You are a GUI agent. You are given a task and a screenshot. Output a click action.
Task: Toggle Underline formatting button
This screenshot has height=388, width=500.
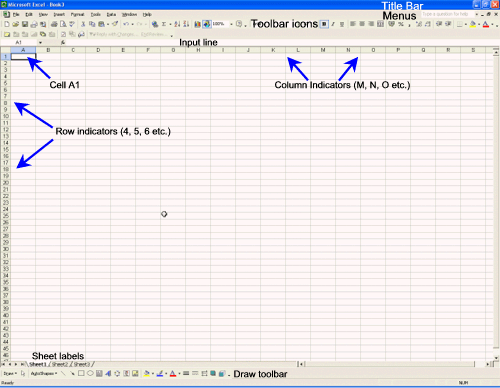click(x=342, y=24)
